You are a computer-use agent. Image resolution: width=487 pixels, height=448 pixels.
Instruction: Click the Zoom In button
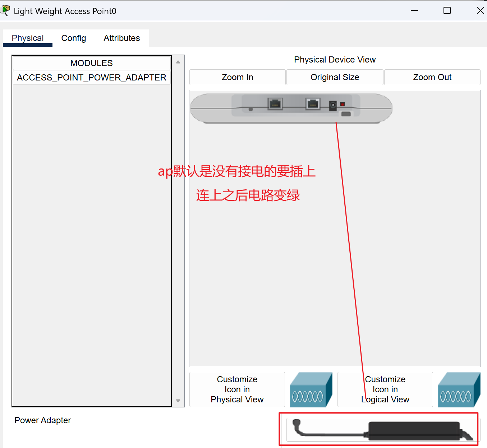click(238, 77)
